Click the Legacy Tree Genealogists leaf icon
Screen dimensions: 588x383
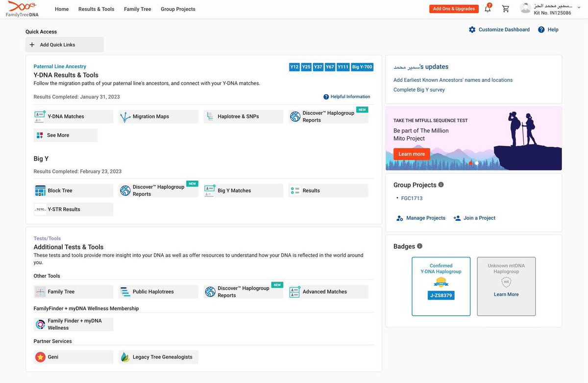point(125,357)
